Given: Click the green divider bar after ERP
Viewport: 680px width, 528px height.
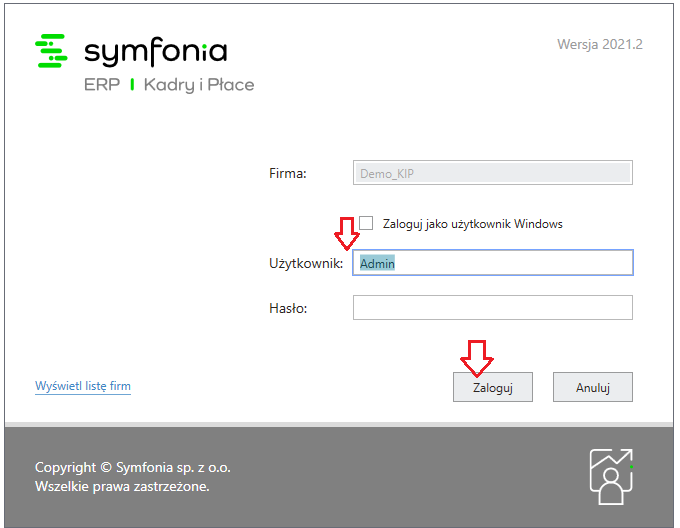Looking at the screenshot, I should click(x=132, y=85).
